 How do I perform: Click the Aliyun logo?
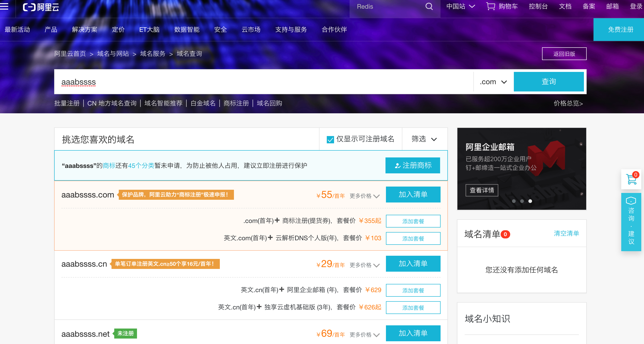[x=41, y=7]
